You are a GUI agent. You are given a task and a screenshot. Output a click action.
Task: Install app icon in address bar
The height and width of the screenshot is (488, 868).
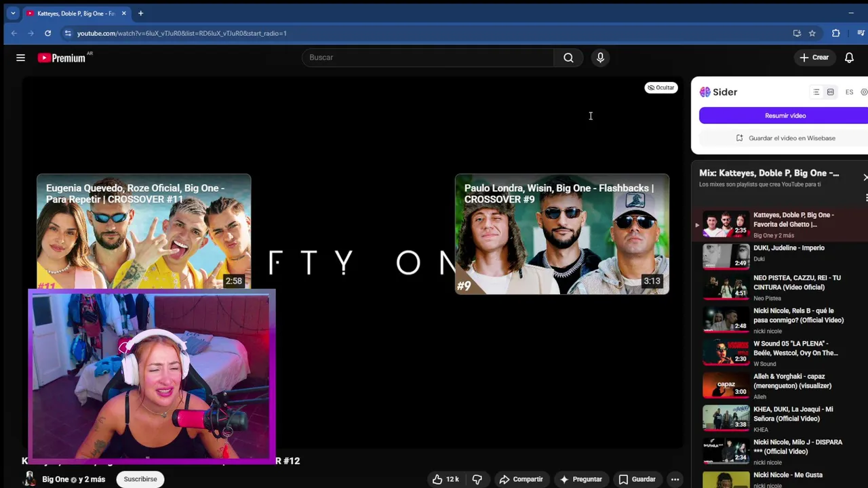click(x=797, y=33)
